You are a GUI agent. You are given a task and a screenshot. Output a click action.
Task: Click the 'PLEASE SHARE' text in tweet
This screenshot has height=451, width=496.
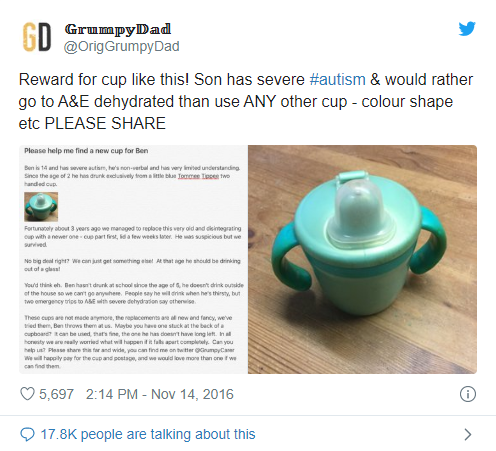coord(105,123)
